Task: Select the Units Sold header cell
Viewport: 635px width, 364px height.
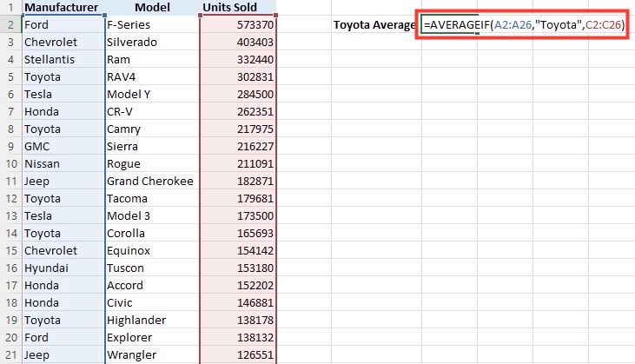Action: pyautogui.click(x=239, y=7)
